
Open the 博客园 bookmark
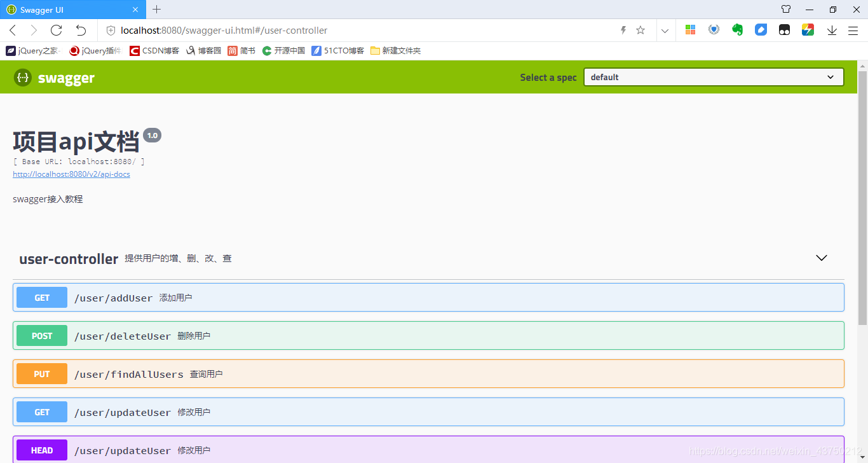point(203,51)
